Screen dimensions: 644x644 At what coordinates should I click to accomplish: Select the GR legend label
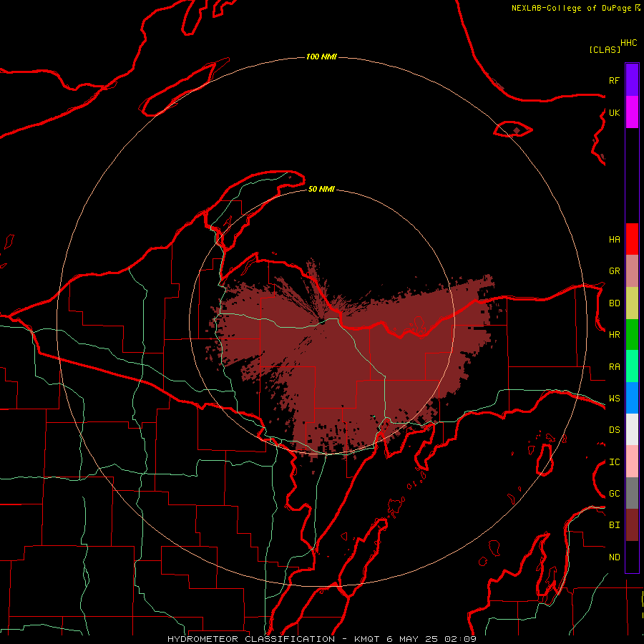614,271
